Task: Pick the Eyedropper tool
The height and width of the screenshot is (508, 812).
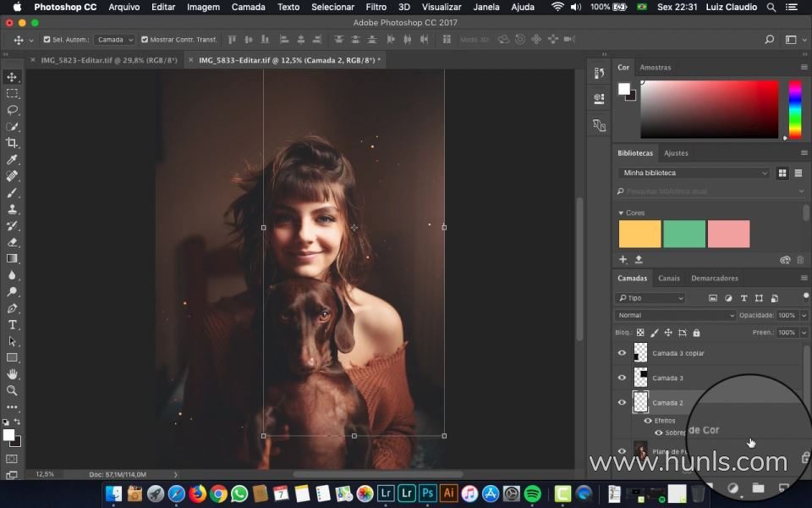Action: 12,159
